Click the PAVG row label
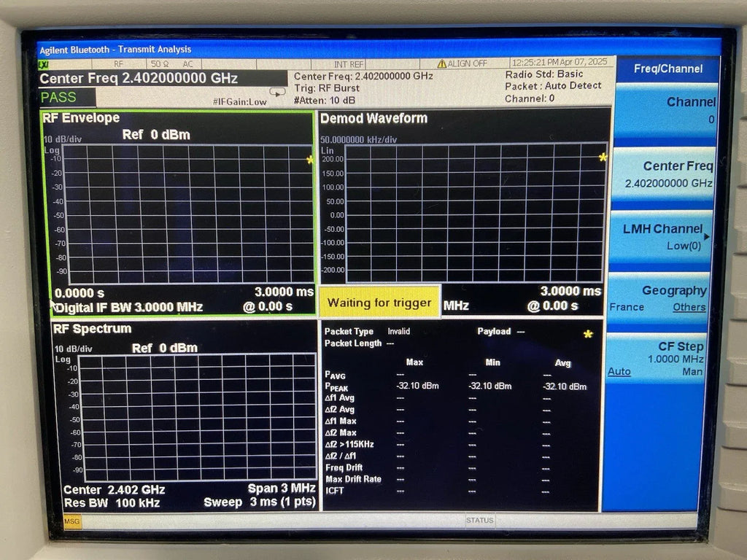Screen dimensions: 747x560 coord(335,376)
